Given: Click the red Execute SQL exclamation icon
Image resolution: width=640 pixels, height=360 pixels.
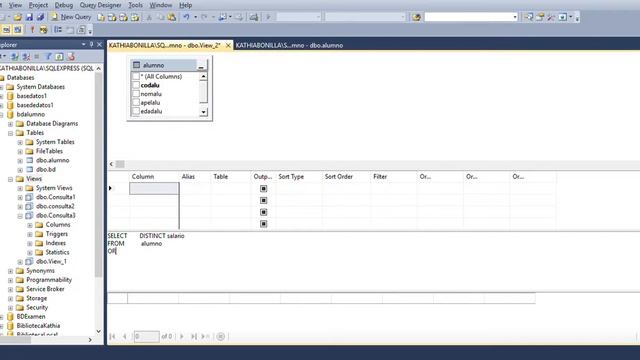Looking at the screenshot, I should click(32, 30).
